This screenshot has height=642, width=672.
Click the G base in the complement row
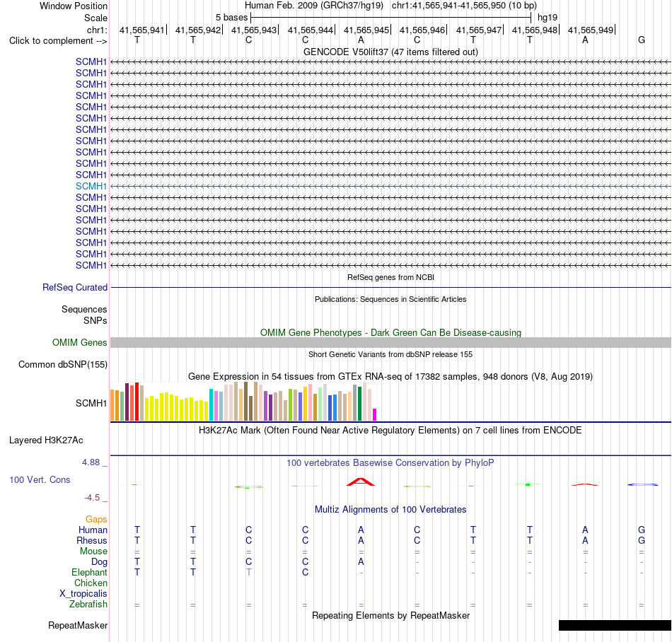[x=641, y=40]
